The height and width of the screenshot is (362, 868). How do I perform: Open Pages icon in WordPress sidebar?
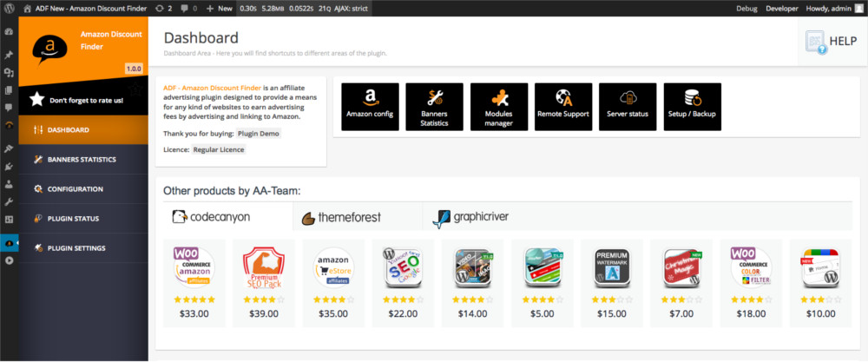[9, 90]
